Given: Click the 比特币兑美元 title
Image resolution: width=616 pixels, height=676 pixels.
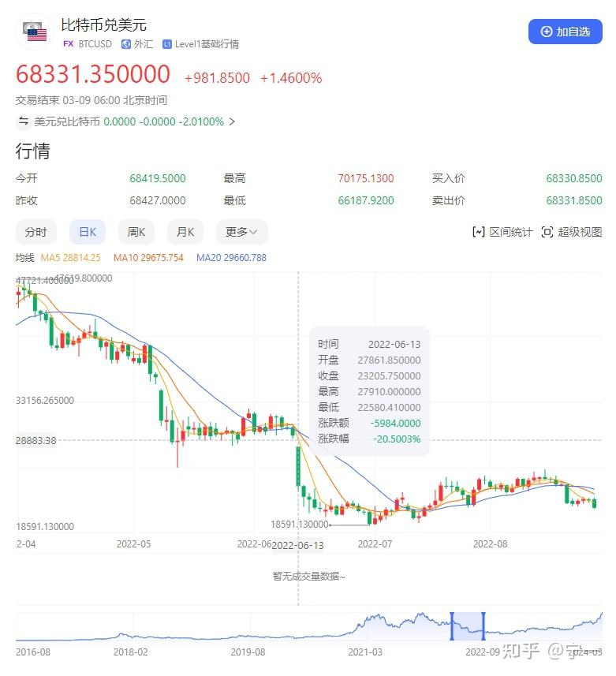Looking at the screenshot, I should coord(103,25).
